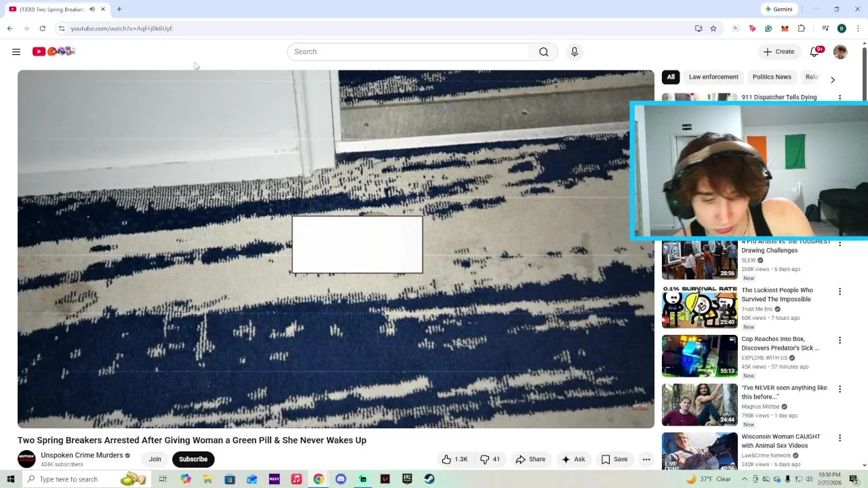Open options for The Luckiest People video

coord(840,291)
